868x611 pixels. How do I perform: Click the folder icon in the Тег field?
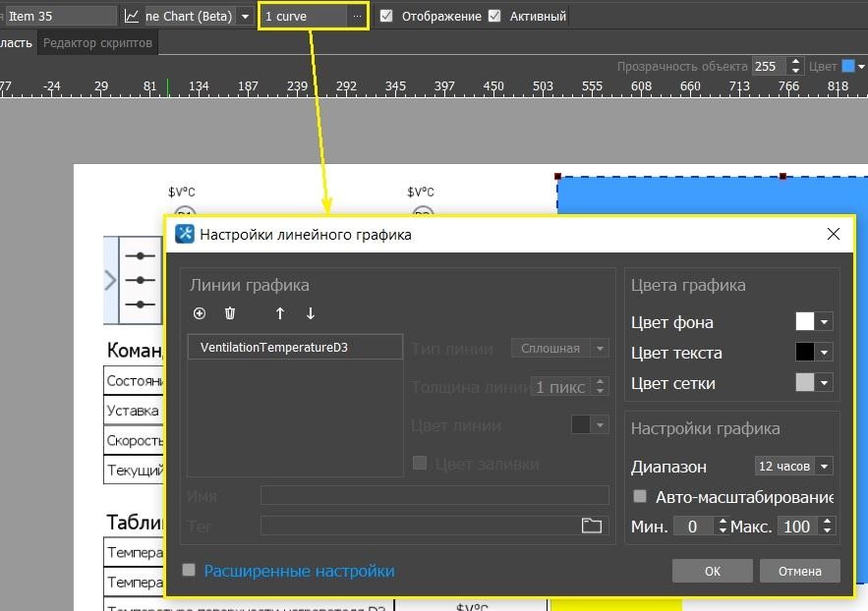[x=591, y=526]
